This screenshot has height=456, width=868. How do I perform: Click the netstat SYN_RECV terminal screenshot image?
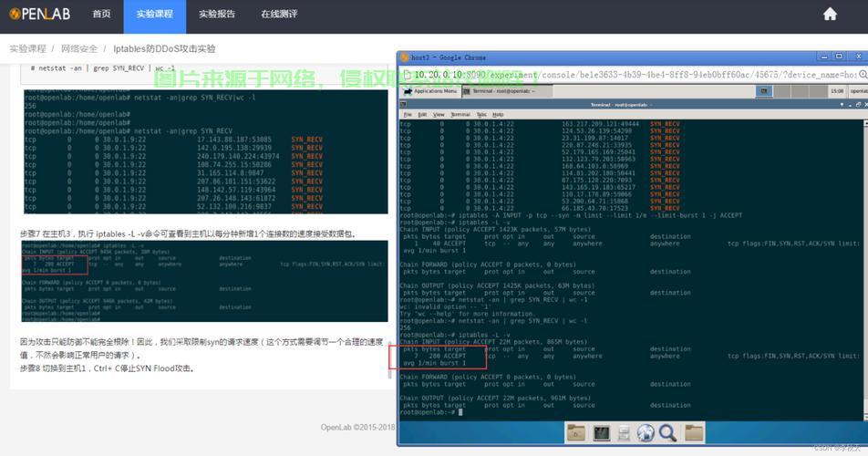point(206,151)
